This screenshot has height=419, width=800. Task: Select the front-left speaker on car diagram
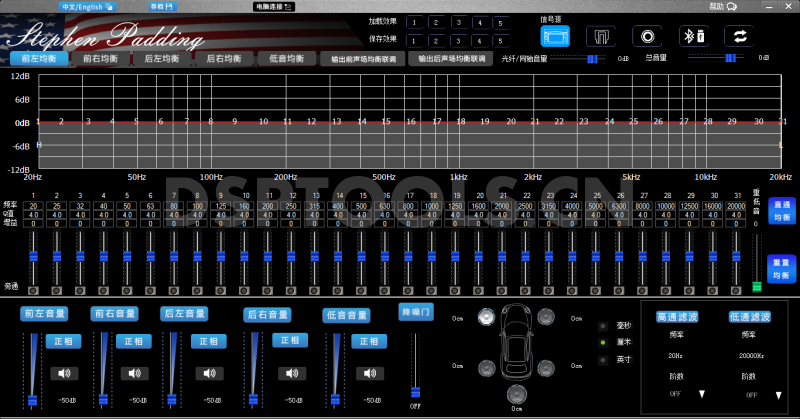[x=485, y=318]
